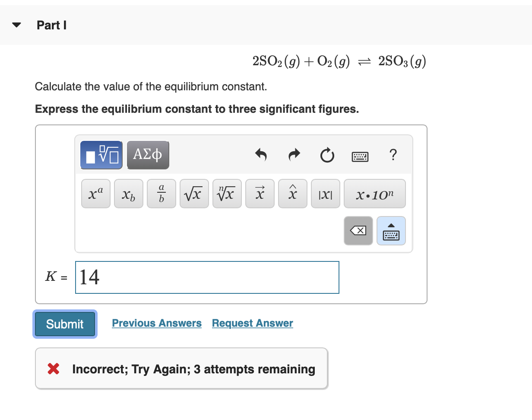Switch to the templates palette tab

(x=101, y=155)
